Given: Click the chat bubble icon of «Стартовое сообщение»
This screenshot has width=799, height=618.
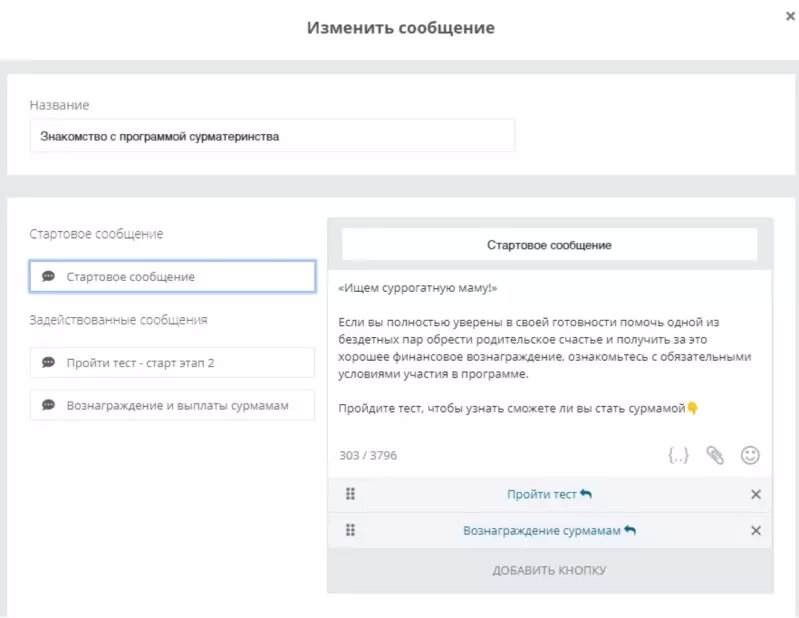Looking at the screenshot, I should pyautogui.click(x=48, y=276).
